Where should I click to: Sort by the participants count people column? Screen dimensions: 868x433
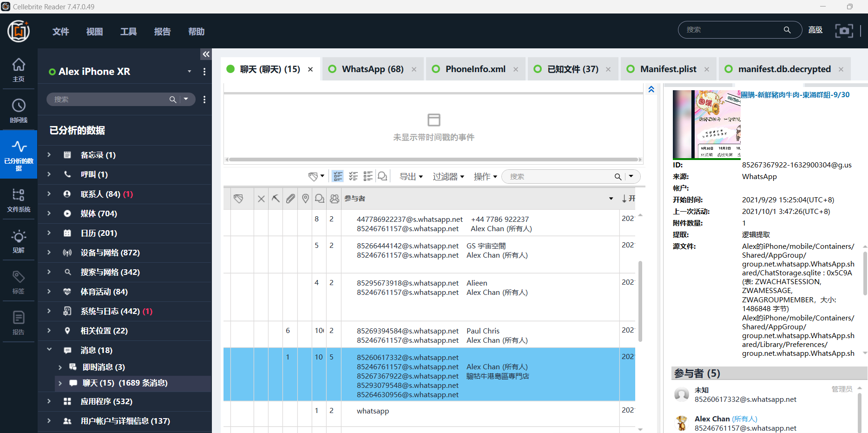tap(335, 199)
